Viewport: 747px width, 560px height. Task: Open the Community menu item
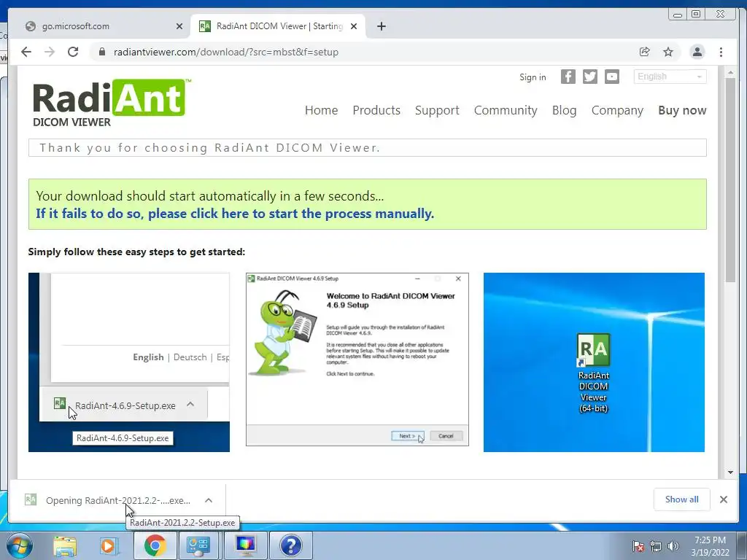click(x=506, y=111)
